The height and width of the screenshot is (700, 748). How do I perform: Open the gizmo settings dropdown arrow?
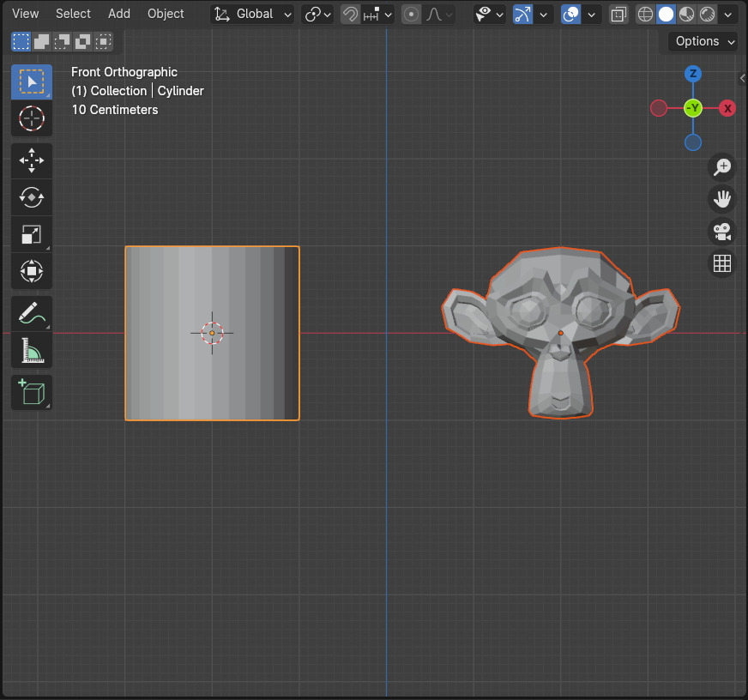point(543,15)
